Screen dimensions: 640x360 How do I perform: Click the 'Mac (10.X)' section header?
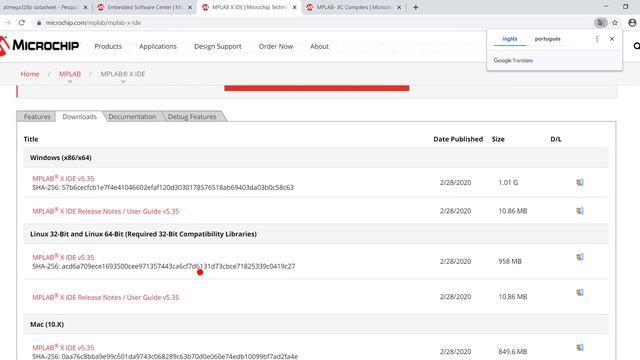pos(47,324)
